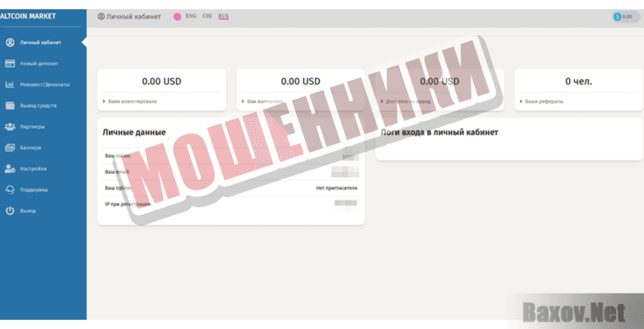Switch language to ENG
The image size is (644, 329).
191,16
